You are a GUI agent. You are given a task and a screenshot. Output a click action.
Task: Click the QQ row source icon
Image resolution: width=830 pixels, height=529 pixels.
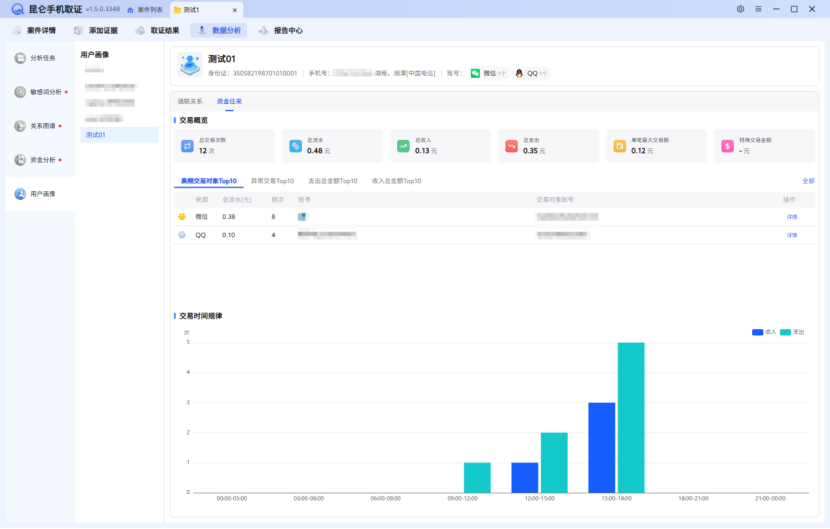[x=182, y=235]
